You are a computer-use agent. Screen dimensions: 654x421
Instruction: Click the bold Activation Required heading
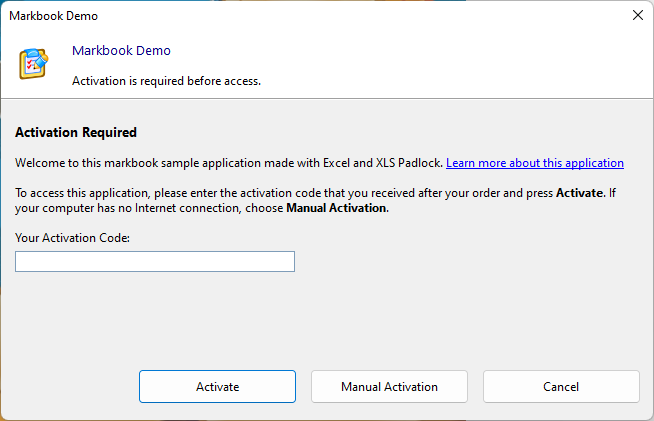[76, 132]
